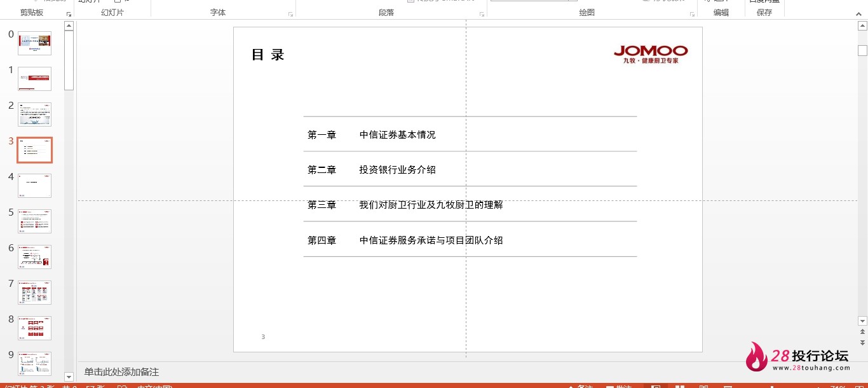Select slide 0 thumbnail
Screen dimensions: 868x388
click(x=34, y=43)
